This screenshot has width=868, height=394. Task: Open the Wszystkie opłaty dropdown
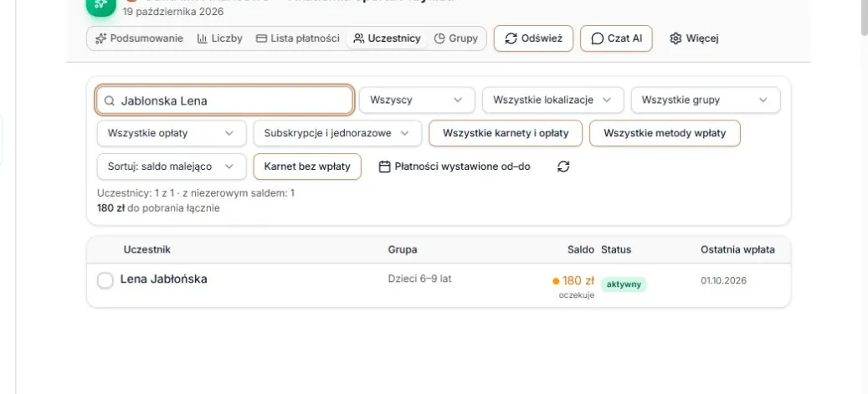pyautogui.click(x=172, y=133)
